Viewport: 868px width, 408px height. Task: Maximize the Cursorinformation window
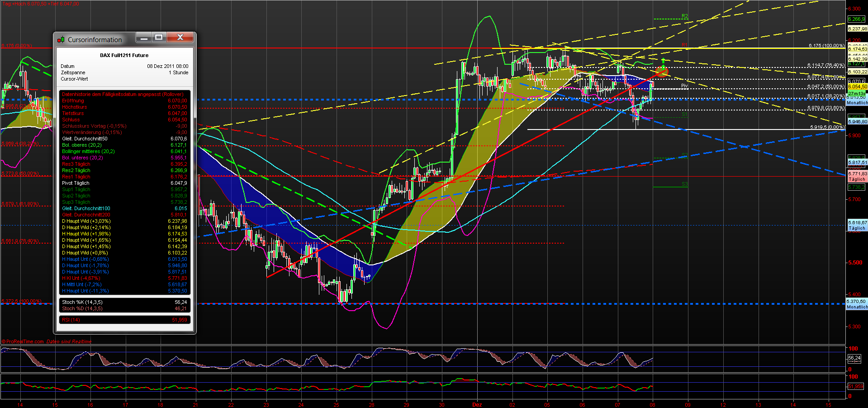[x=159, y=38]
